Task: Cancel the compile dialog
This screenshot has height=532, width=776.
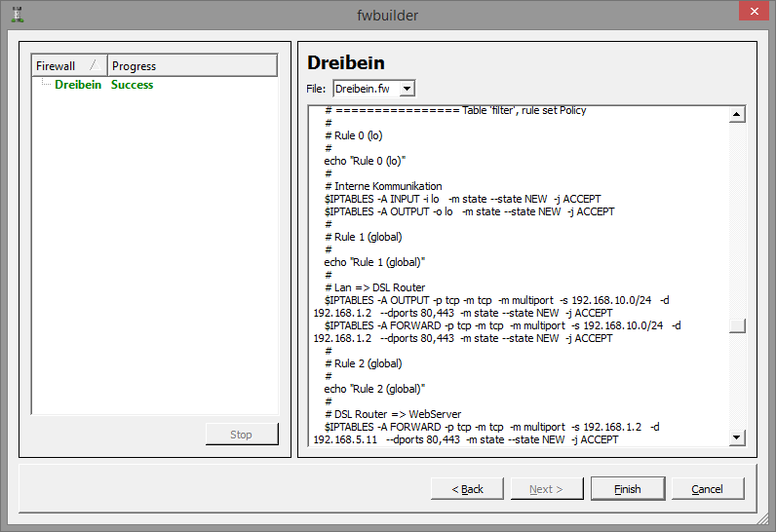Action: (708, 489)
